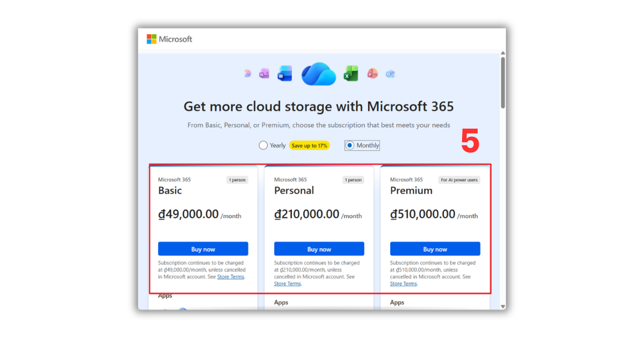Open Store Terms link in Personal card
Screen dimensions: 644x338
point(287,284)
